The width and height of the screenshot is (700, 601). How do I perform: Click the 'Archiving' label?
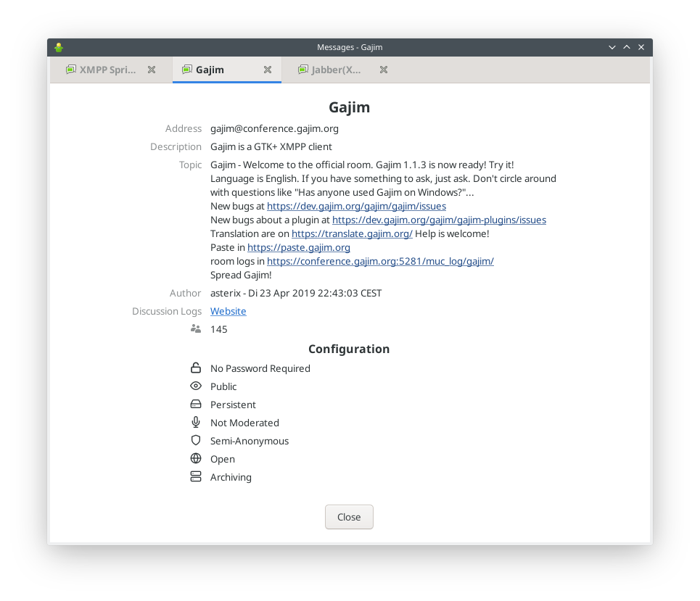[231, 478]
